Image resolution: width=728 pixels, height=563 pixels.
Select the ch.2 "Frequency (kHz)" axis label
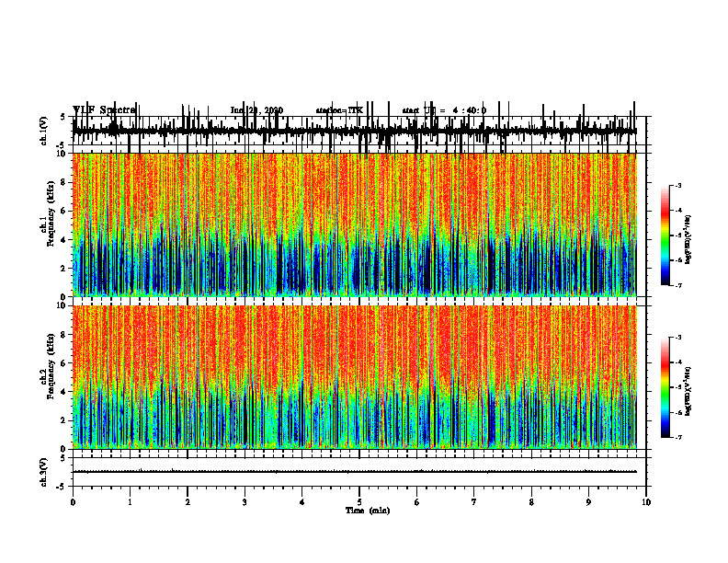(x=51, y=365)
